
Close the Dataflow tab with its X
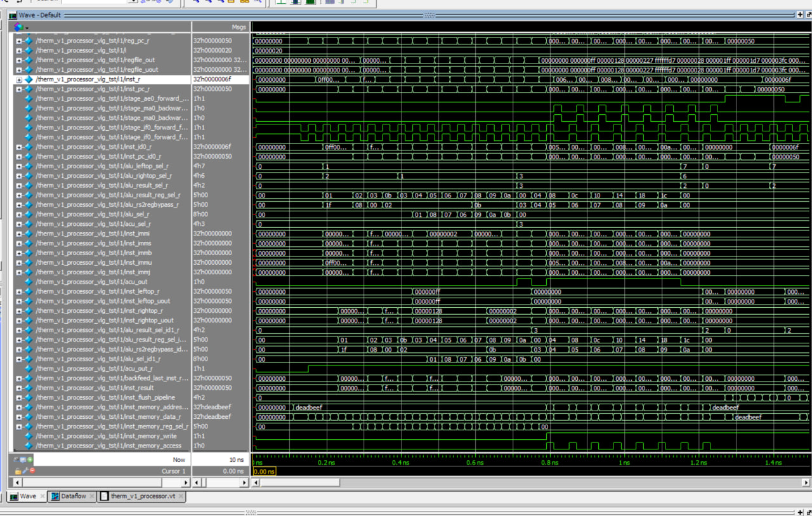tap(93, 496)
